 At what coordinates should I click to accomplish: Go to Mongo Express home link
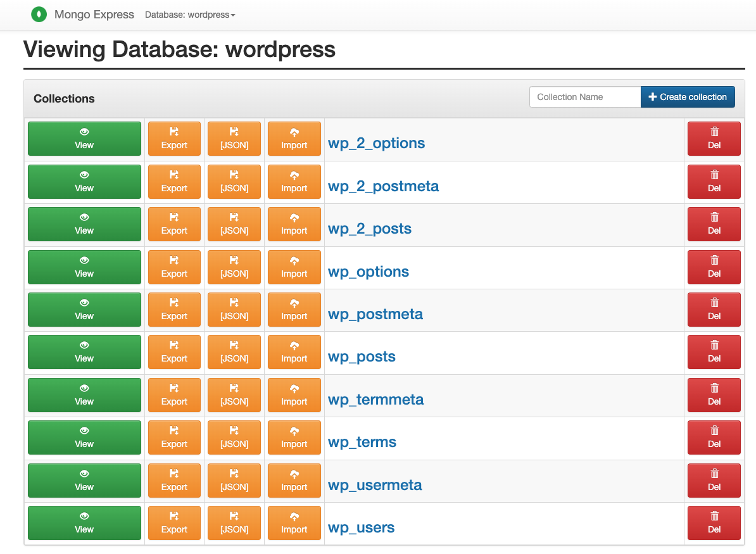(94, 15)
